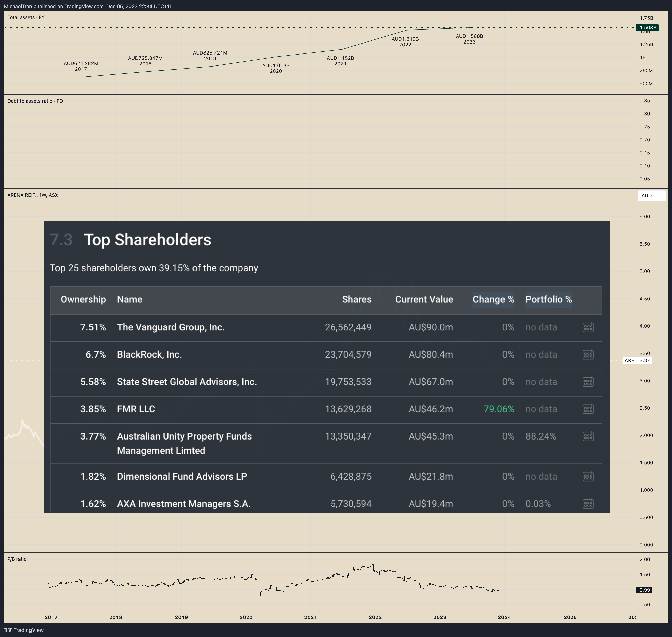This screenshot has width=672, height=637.
Task: Open calendar icon for State Street Global Advisors
Action: (x=588, y=382)
